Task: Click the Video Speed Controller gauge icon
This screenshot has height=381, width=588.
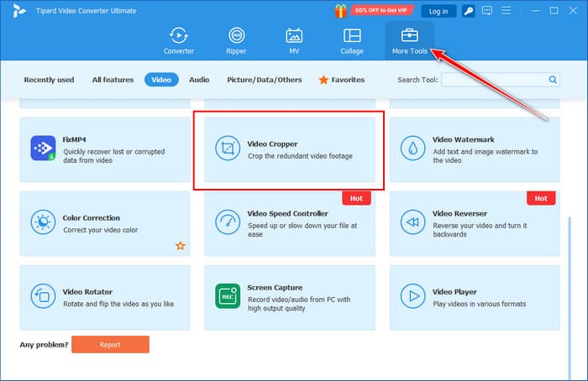Action: point(227,222)
